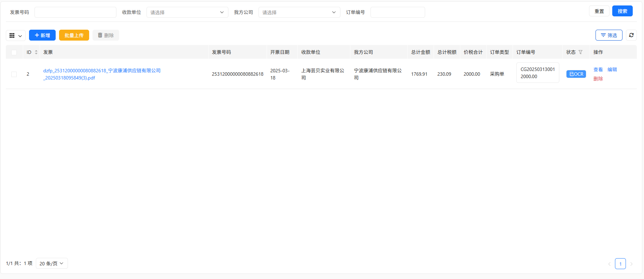Image resolution: width=644 pixels, height=279 pixels.
Task: Sort the table by ID column
Action: point(36,52)
